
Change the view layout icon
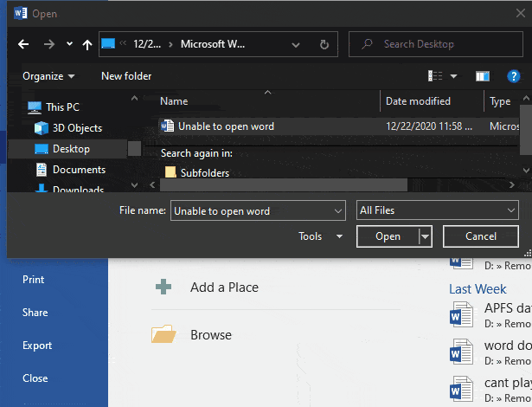pos(435,76)
